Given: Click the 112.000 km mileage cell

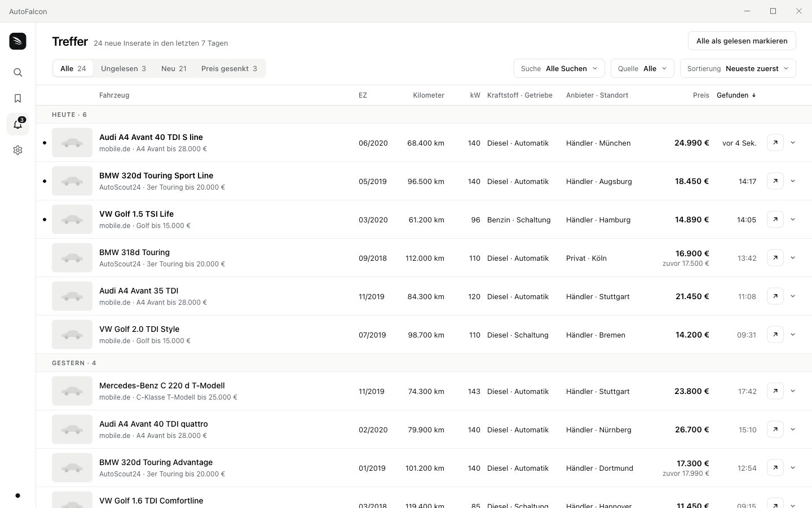Looking at the screenshot, I should point(425,258).
